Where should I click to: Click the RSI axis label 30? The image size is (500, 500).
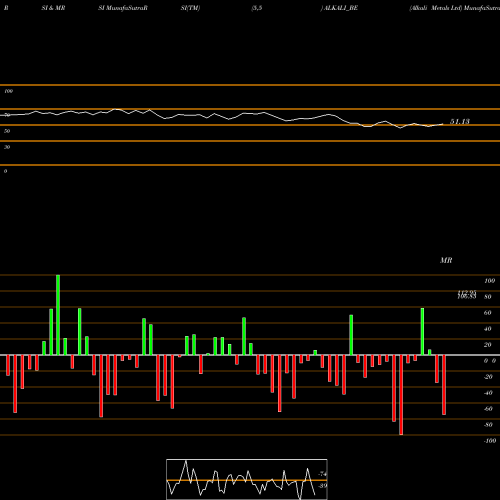[x=7, y=147]
